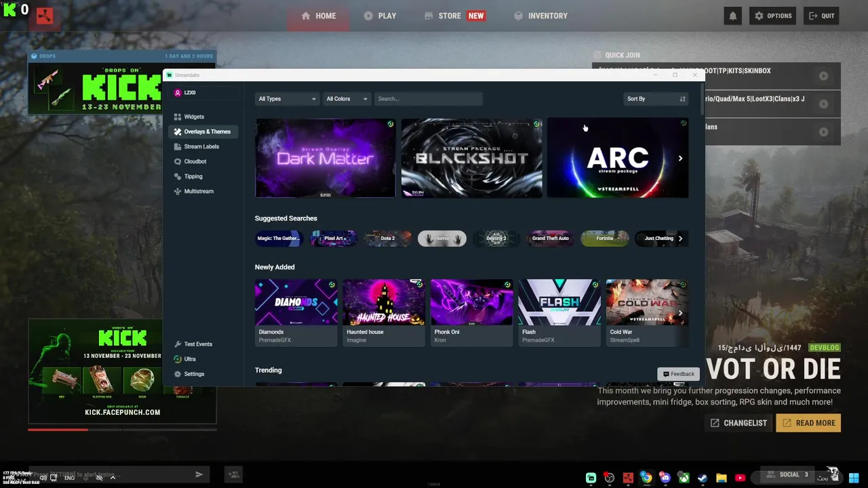This screenshot has height=488, width=868.
Task: Show more Newly Added overlays arrow
Action: 680,313
